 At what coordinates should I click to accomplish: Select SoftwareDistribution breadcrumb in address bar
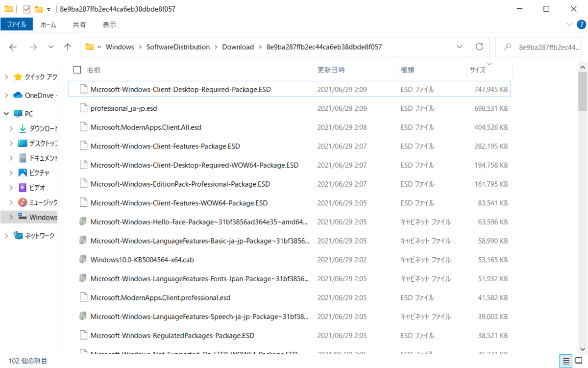(178, 47)
